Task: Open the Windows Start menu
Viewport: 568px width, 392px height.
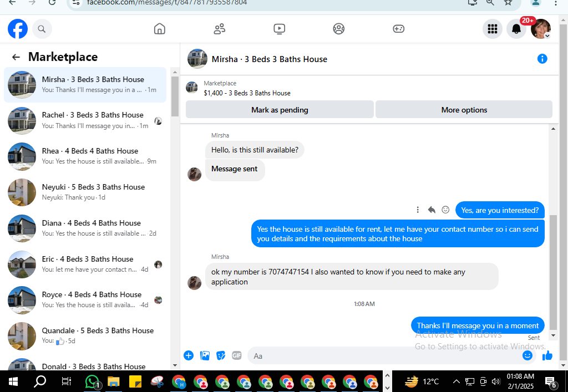Action: click(x=13, y=381)
